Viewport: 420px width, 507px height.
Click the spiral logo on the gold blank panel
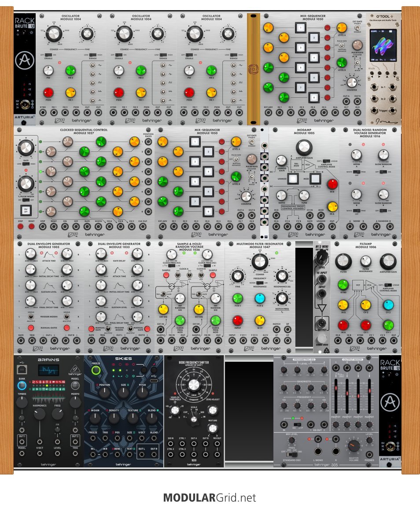(x=253, y=69)
